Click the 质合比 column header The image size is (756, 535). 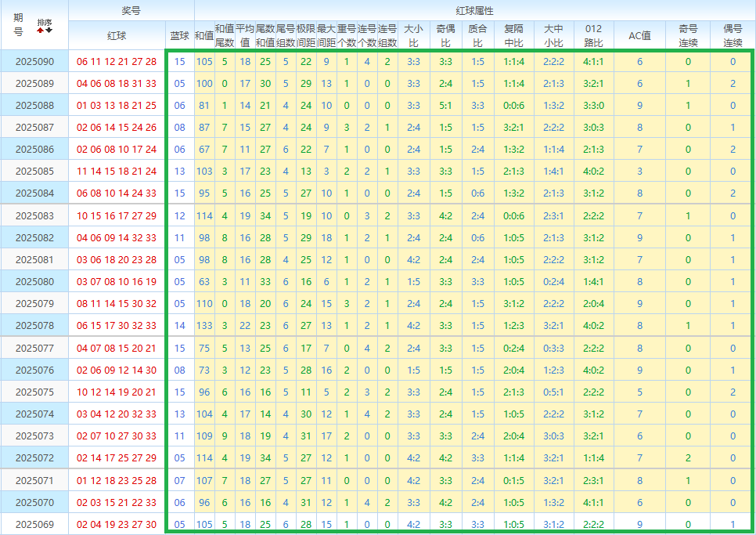point(478,35)
